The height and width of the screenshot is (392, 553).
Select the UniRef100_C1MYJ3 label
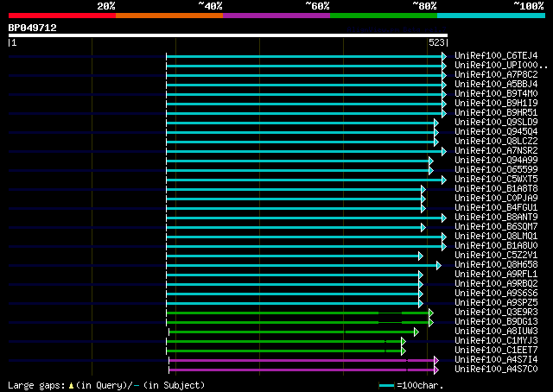496,341
